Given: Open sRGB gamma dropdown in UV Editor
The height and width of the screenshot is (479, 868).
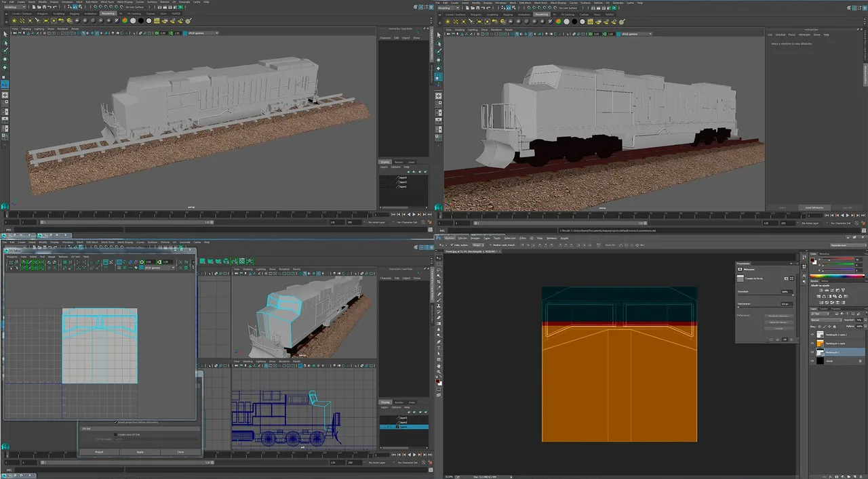Looking at the screenshot, I should pos(160,268).
